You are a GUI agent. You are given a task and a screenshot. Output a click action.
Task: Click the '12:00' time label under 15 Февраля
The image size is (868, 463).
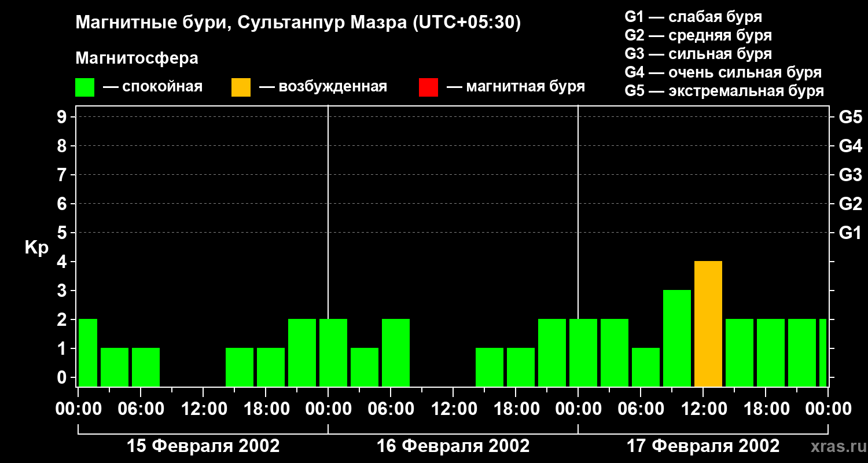[203, 409]
